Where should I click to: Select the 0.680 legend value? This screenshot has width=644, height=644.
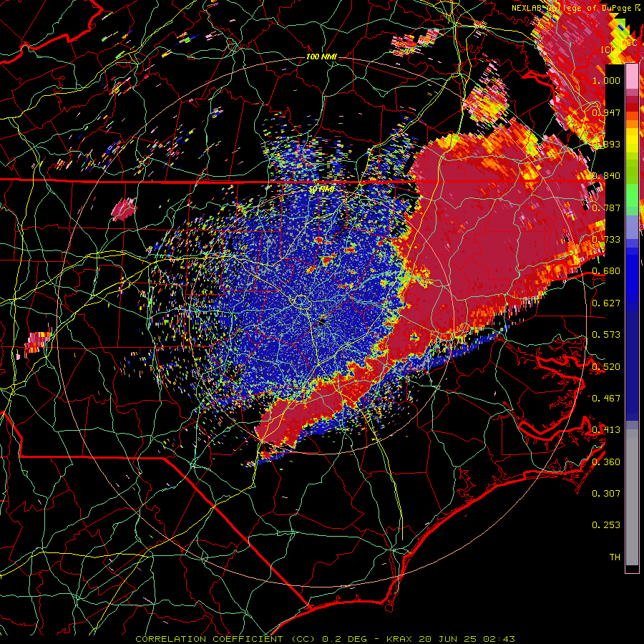(x=606, y=271)
